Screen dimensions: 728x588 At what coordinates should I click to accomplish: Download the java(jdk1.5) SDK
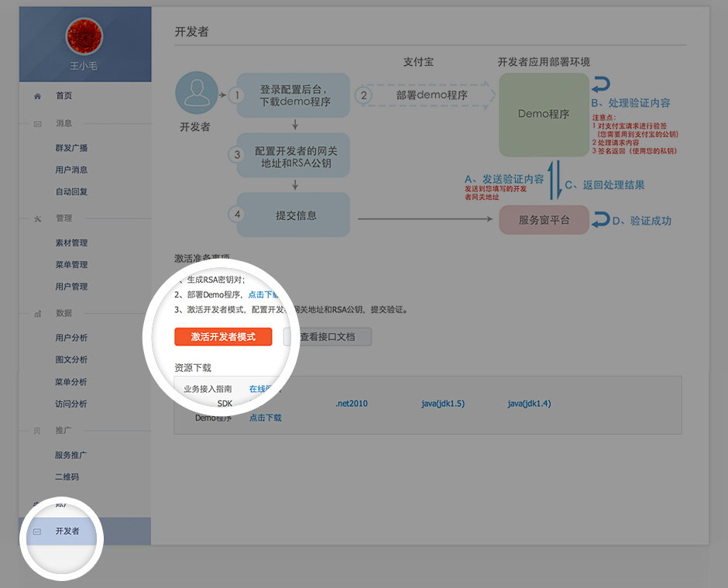click(x=442, y=404)
